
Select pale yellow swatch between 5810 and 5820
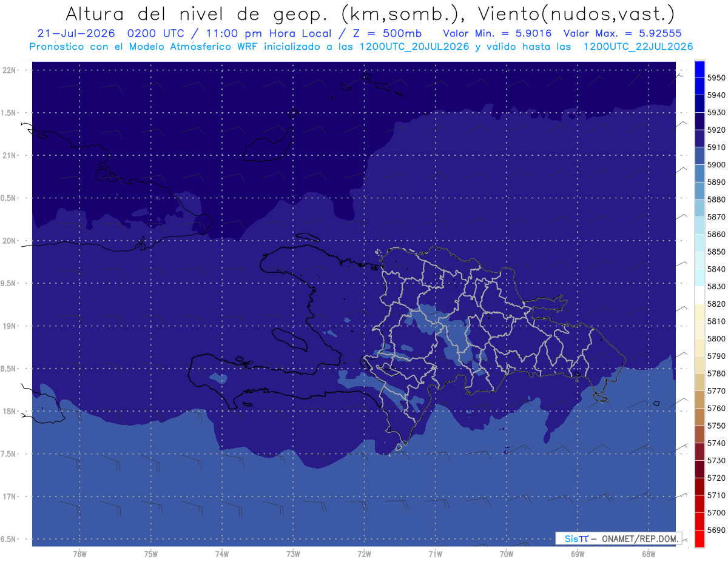coord(699,312)
